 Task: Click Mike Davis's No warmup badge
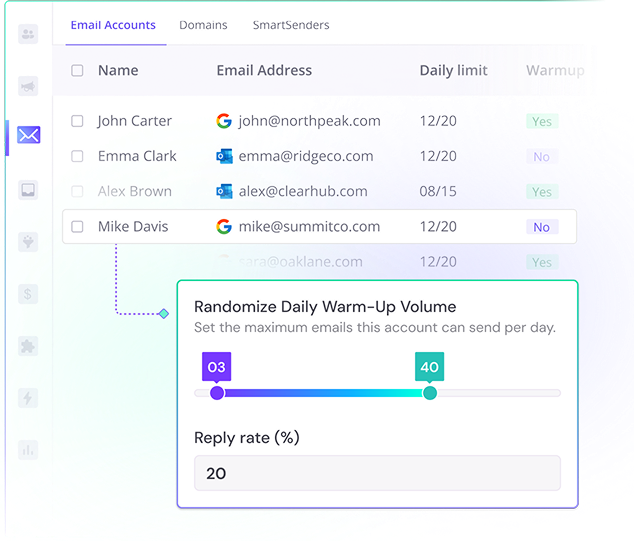pos(542,227)
